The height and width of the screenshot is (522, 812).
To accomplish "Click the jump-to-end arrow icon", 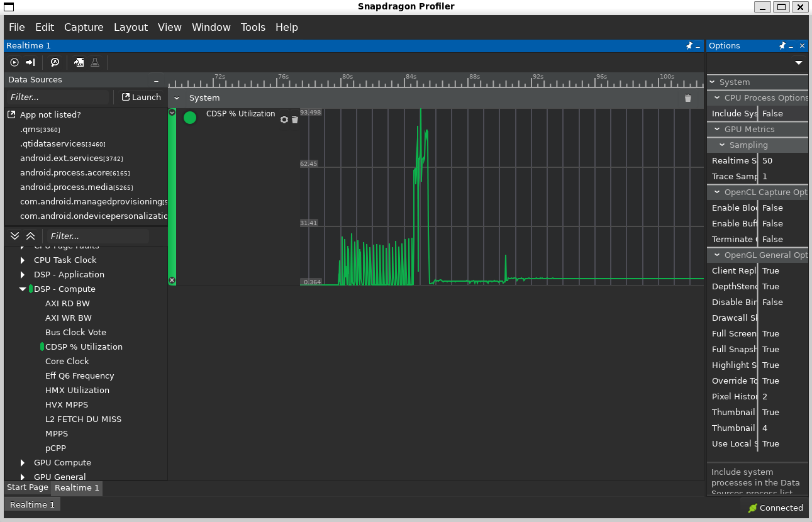I will coord(30,62).
